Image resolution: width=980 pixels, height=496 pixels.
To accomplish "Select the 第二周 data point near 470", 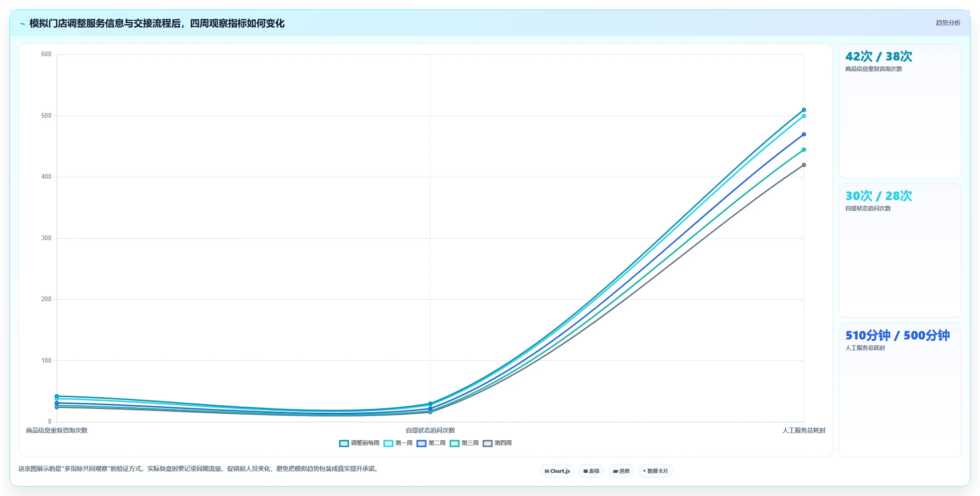I will pos(804,134).
